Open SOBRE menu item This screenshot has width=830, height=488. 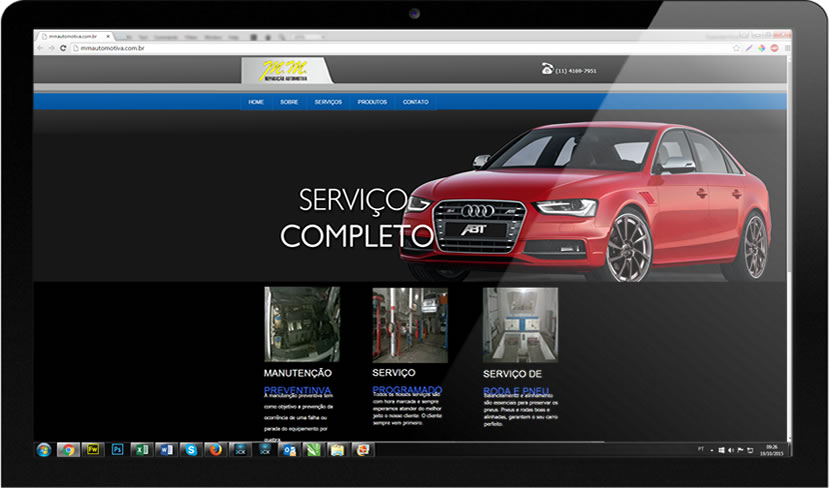(289, 102)
